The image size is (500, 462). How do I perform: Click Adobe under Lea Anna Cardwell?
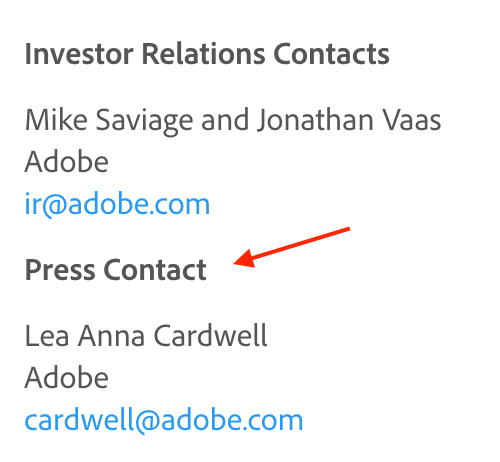coord(67,377)
